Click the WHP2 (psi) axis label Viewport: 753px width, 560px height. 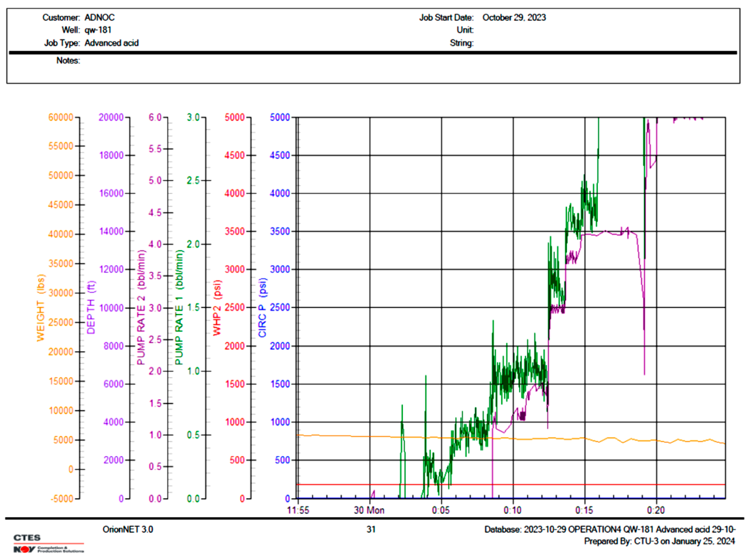pos(217,308)
